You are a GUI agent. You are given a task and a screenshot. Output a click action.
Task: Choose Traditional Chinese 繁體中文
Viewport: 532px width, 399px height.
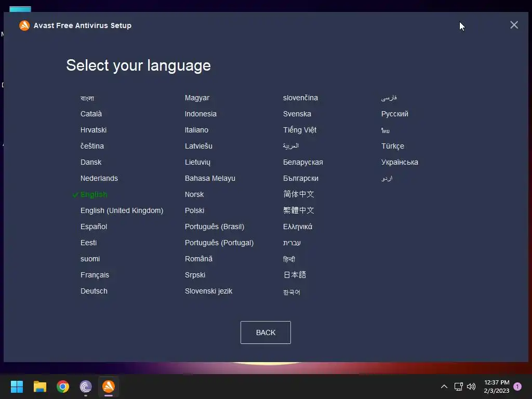click(299, 210)
